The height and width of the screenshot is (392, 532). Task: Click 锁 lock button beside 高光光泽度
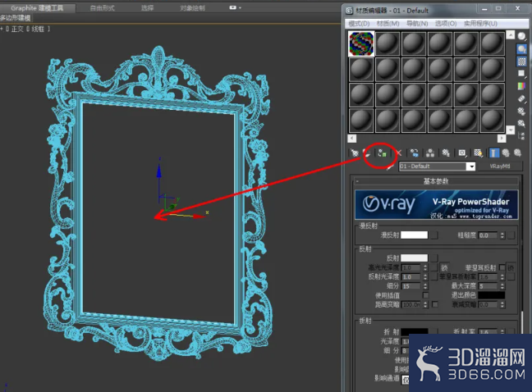tap(444, 267)
